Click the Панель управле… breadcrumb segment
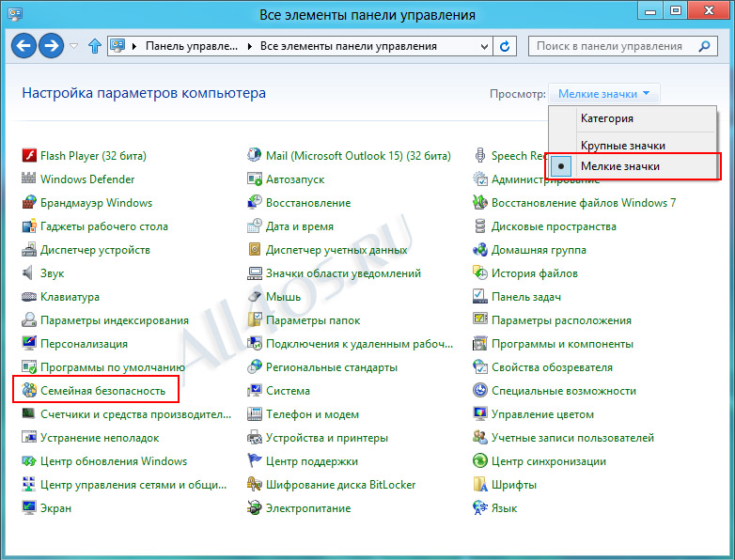The width and height of the screenshot is (735, 560). [x=191, y=46]
